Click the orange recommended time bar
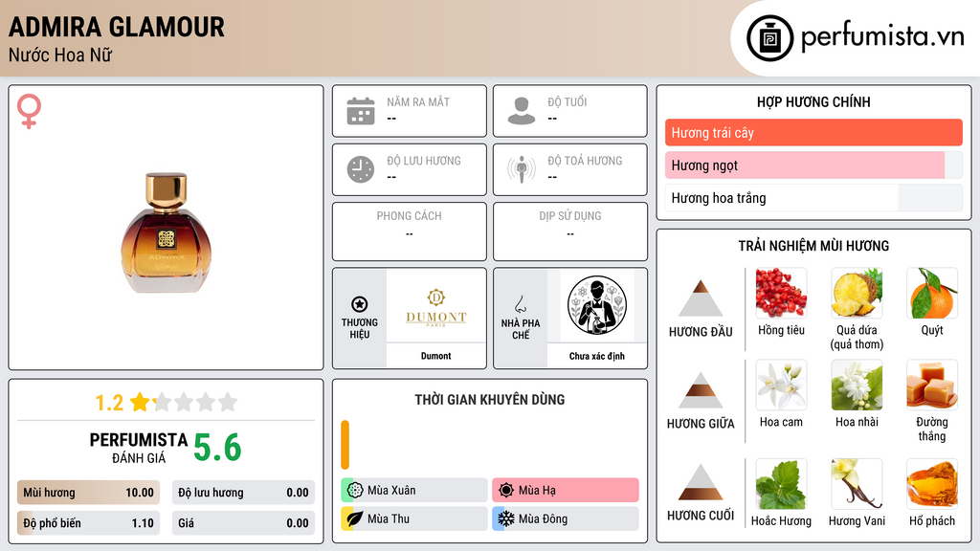Screen dimensions: 980x551 [x=345, y=445]
